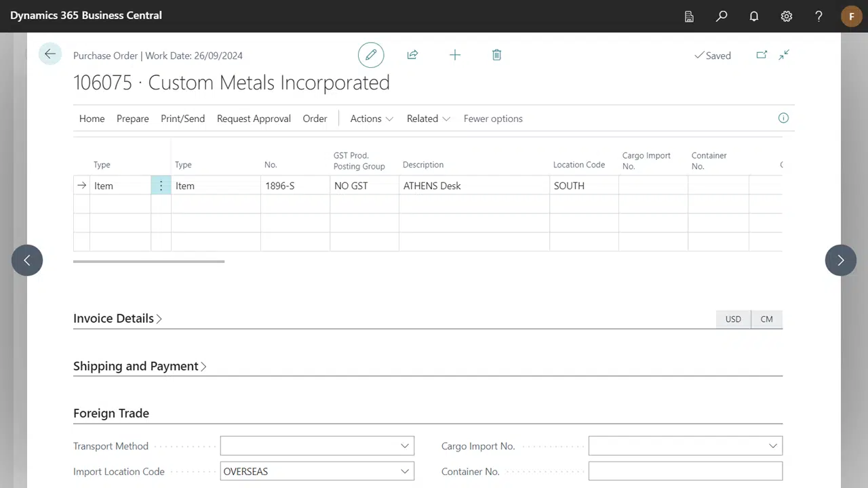Viewport: 868px width, 488px height.
Task: Open the settings gear
Action: (x=786, y=16)
